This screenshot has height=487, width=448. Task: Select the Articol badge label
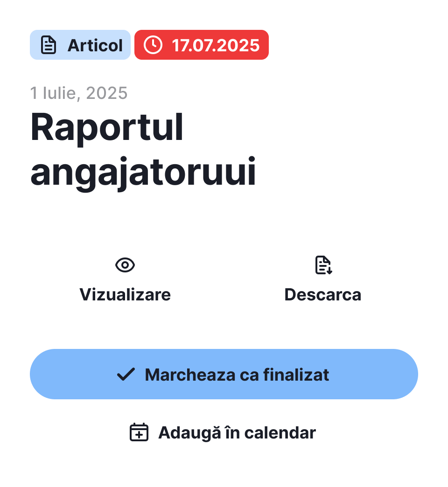(95, 45)
